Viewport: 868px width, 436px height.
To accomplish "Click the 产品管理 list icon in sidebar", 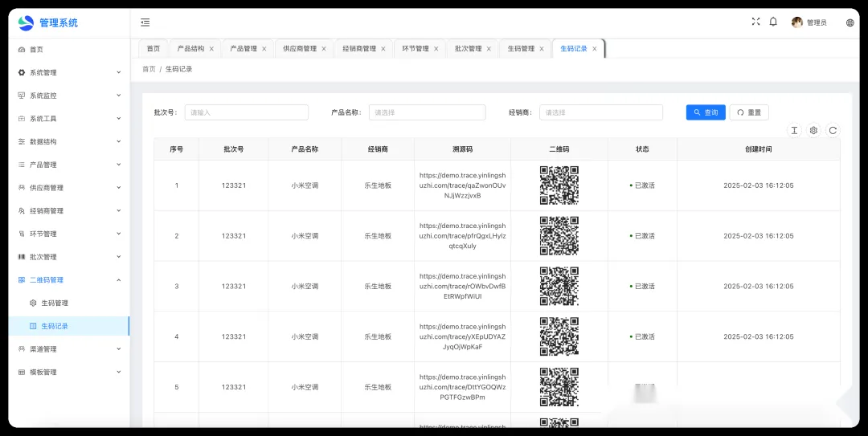I will click(x=22, y=165).
